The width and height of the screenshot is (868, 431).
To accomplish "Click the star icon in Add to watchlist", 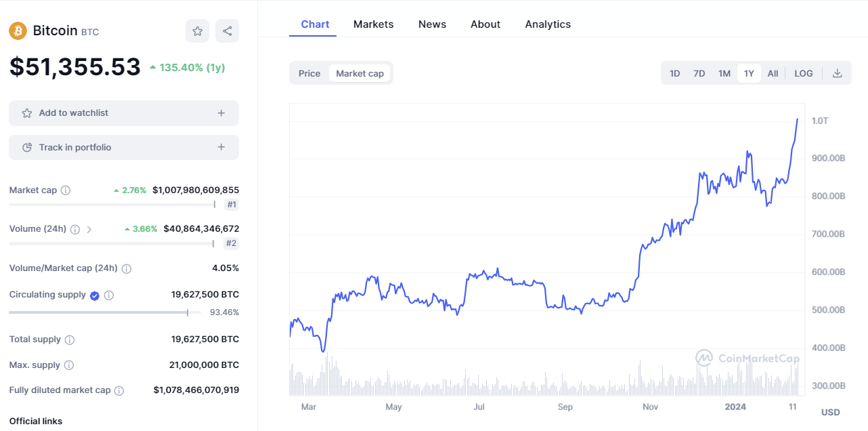I will point(27,113).
